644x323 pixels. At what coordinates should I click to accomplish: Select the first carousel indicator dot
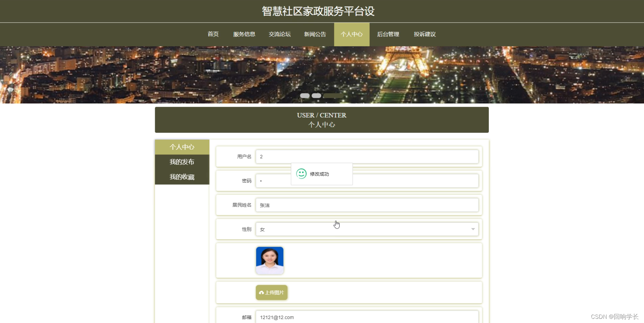pyautogui.click(x=305, y=95)
